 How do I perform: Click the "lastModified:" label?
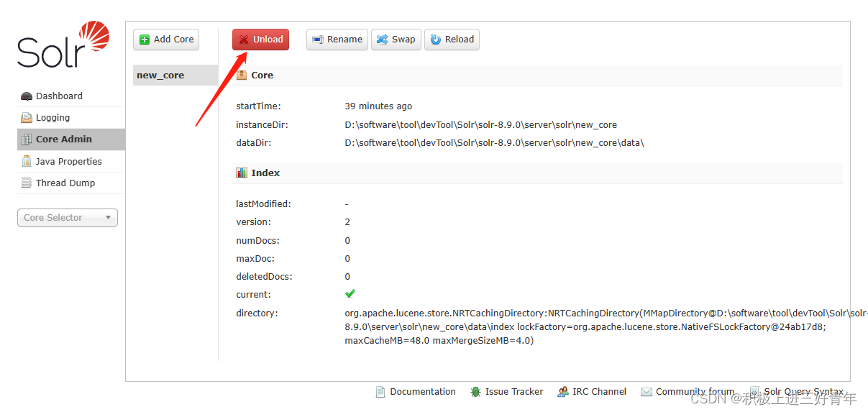coord(263,204)
